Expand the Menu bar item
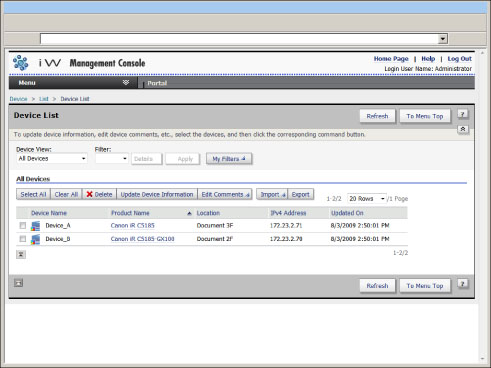This screenshot has width=491, height=368. pos(73,83)
